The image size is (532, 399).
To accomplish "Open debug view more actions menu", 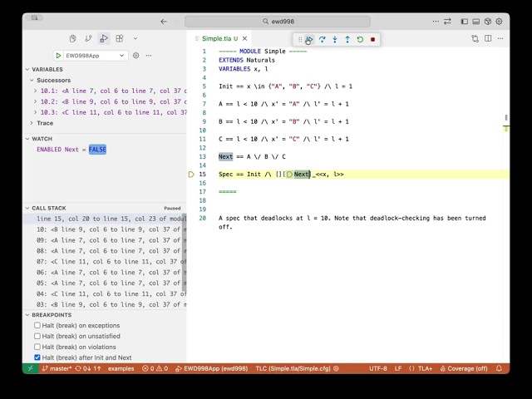I will 149,56.
